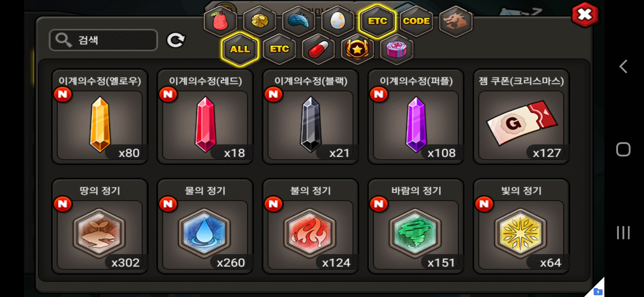Open the CODE category tab

[416, 21]
